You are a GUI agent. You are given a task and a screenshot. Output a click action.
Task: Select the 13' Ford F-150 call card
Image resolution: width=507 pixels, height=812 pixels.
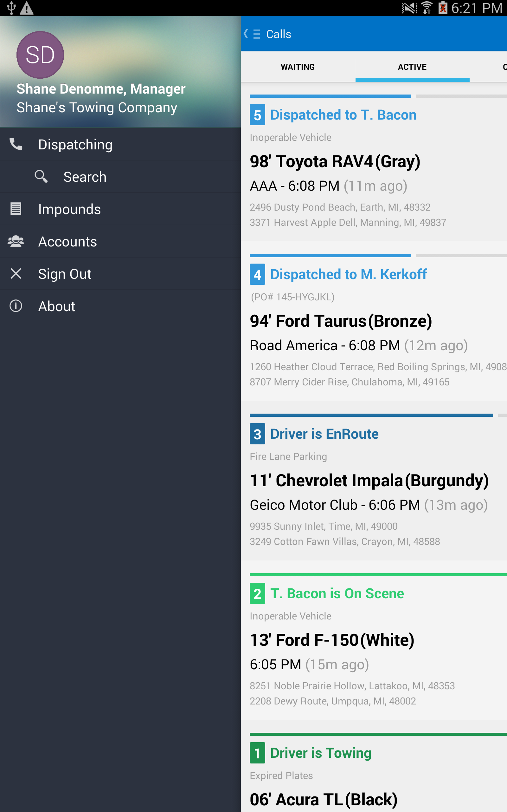[x=374, y=646]
